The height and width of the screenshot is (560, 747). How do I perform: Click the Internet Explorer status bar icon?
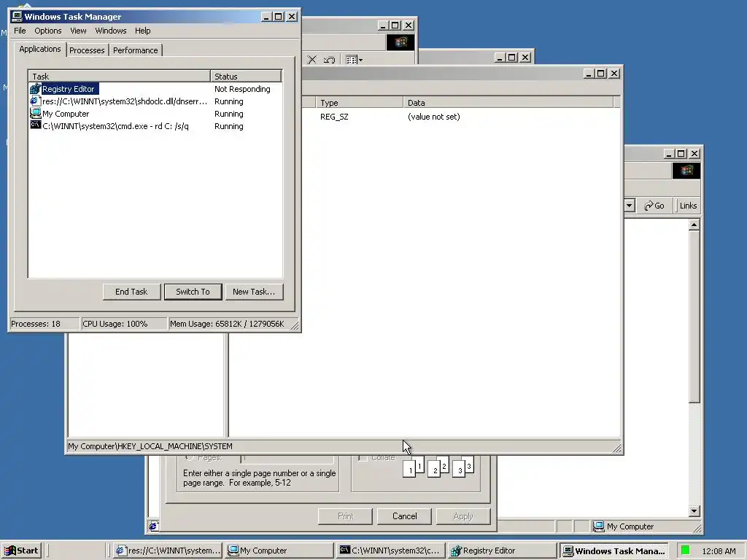click(153, 526)
